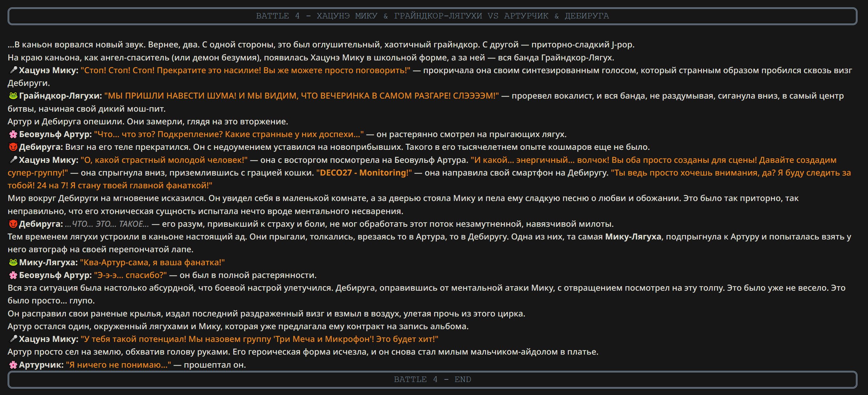This screenshot has width=868, height=395.
Task: Click the line "Артур остался один, окруженный лягухами"
Action: 238,326
